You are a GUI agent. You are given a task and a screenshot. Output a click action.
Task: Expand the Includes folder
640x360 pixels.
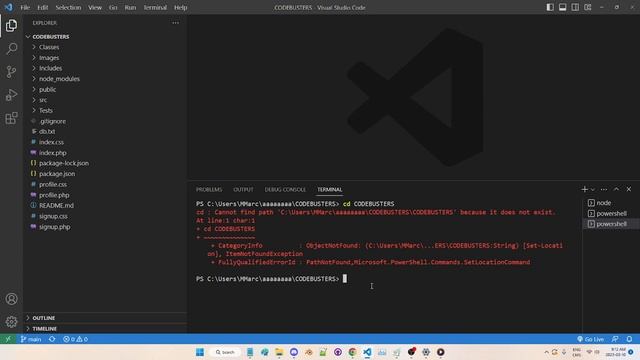(105, 68)
